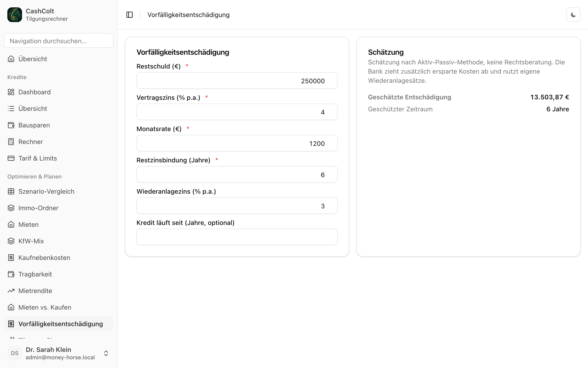This screenshot has width=588, height=368.
Task: Switch to dark mode moon icon
Action: click(573, 15)
